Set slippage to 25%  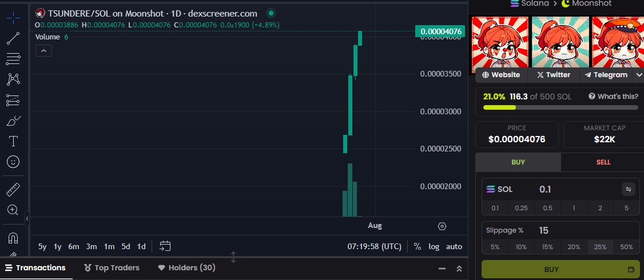click(600, 247)
